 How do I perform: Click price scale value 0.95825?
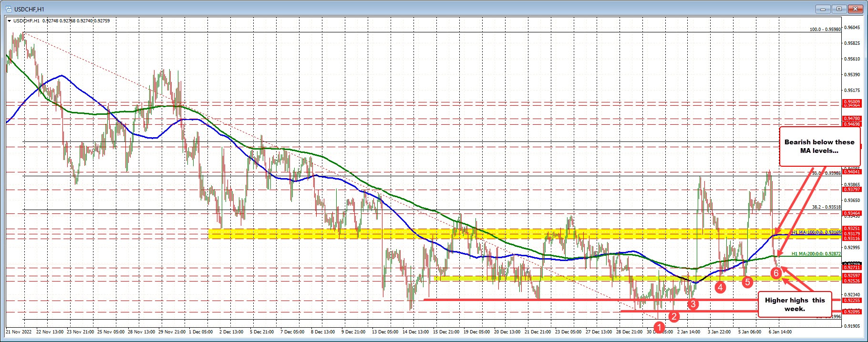click(x=852, y=43)
